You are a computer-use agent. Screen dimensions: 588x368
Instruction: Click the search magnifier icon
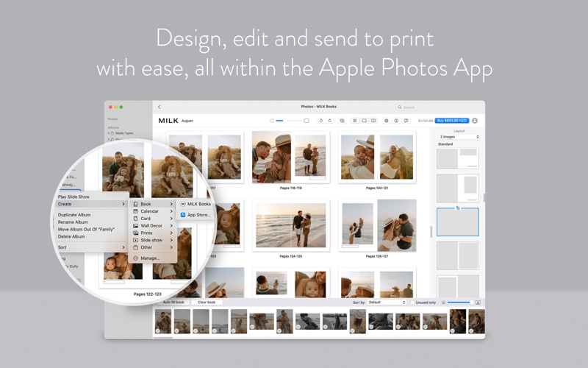[400, 107]
